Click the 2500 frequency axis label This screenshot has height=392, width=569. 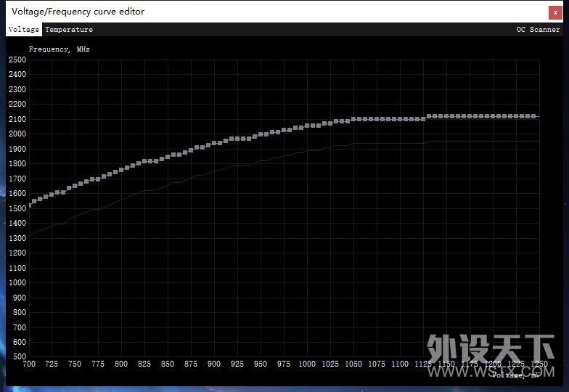click(x=17, y=60)
